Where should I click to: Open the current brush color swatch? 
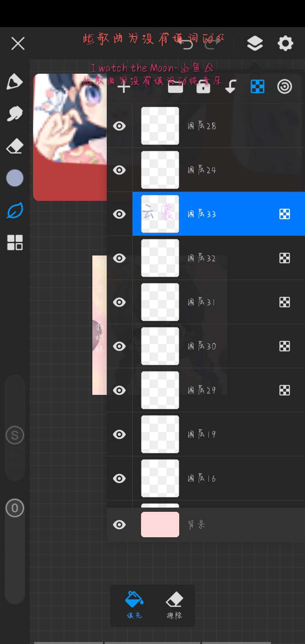pos(14,178)
